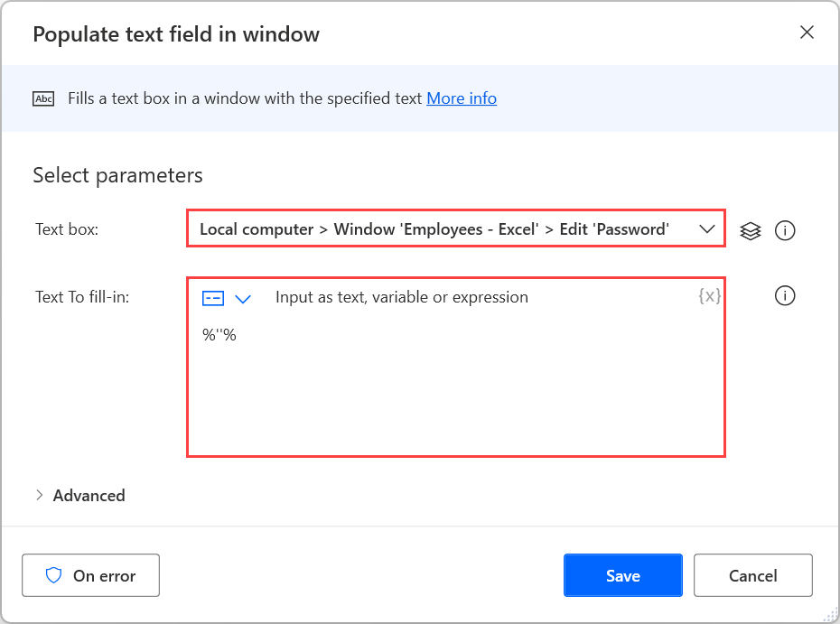This screenshot has width=840, height=624.
Task: Click the On error button label
Action: (105, 576)
